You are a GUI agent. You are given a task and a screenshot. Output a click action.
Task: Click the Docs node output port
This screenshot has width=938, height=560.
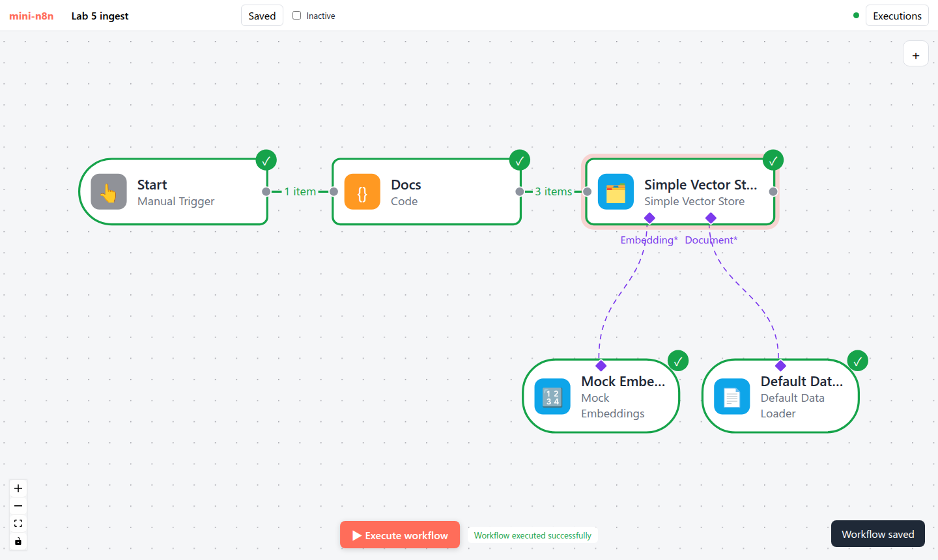pos(519,191)
